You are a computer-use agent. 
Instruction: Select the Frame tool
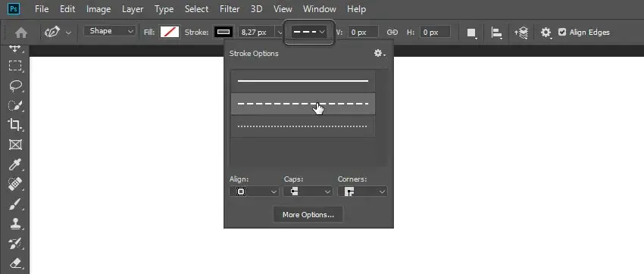point(16,145)
